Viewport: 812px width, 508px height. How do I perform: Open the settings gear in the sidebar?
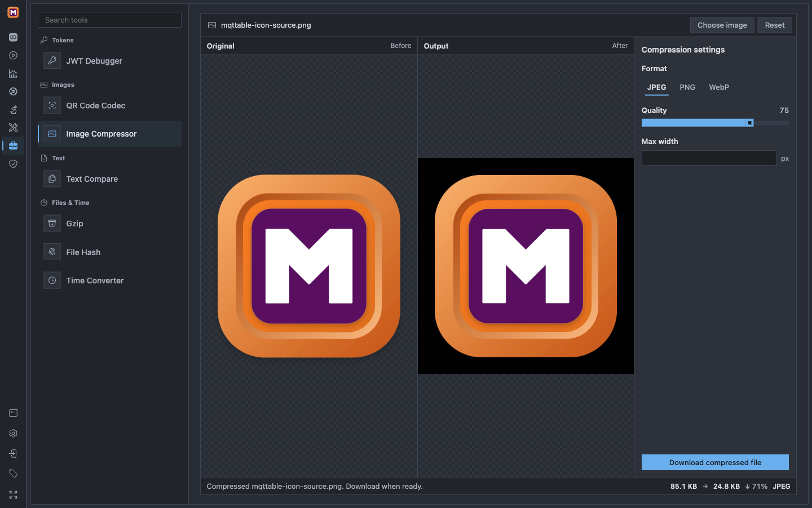click(13, 433)
